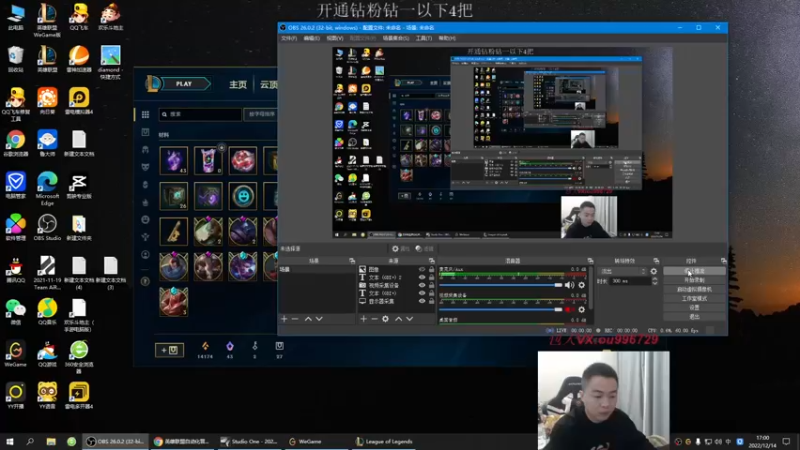This screenshot has height=450, width=800.
Task: Toggle visibility of 视频采集设备 source
Action: [x=422, y=285]
